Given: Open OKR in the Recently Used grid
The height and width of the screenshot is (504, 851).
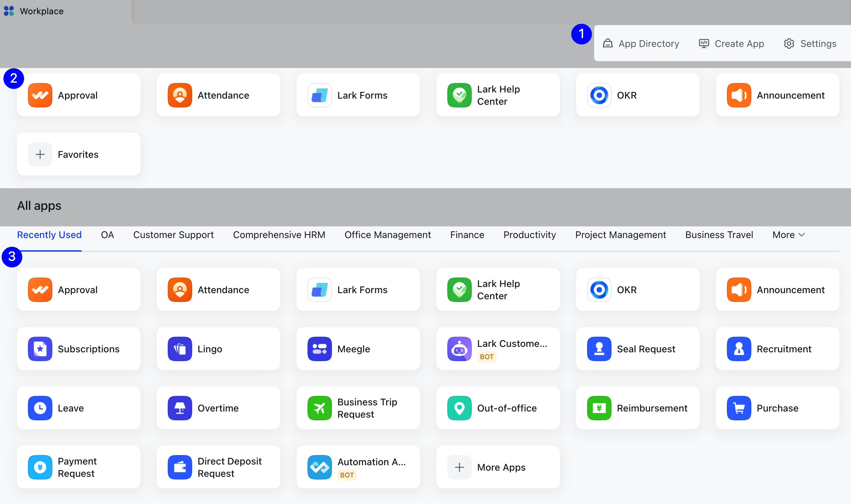Looking at the screenshot, I should coord(638,290).
